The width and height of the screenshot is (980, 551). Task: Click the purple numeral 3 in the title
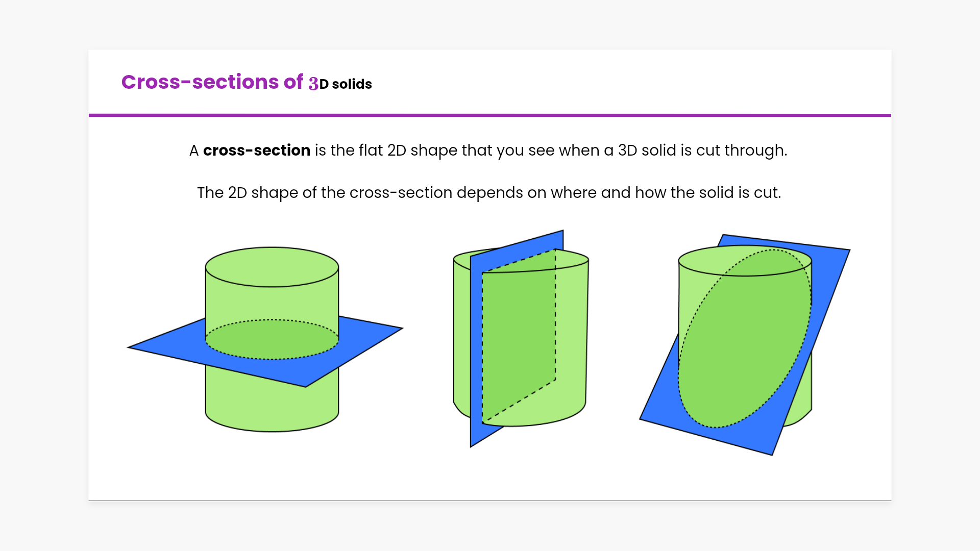(313, 84)
